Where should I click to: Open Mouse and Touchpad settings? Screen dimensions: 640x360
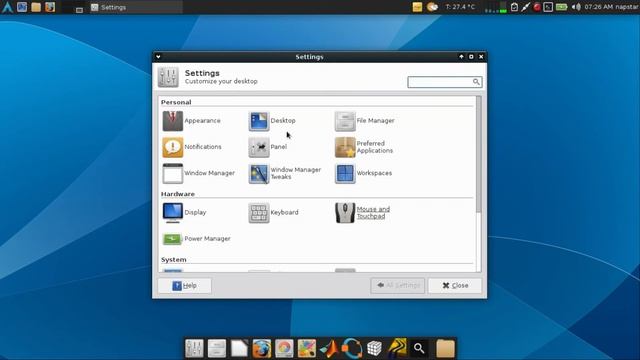(x=362, y=213)
